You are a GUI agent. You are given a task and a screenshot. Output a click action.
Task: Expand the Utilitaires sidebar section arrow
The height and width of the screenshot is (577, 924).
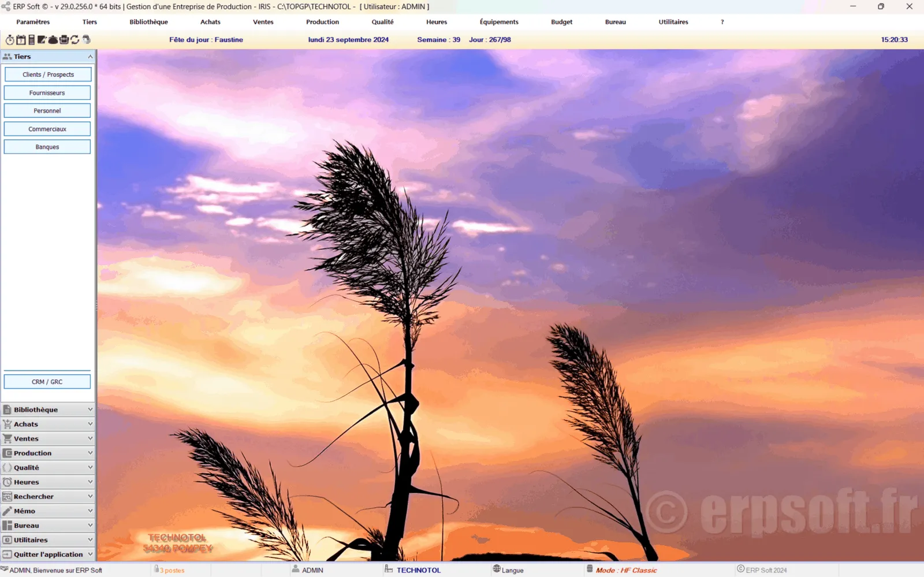tap(90, 540)
